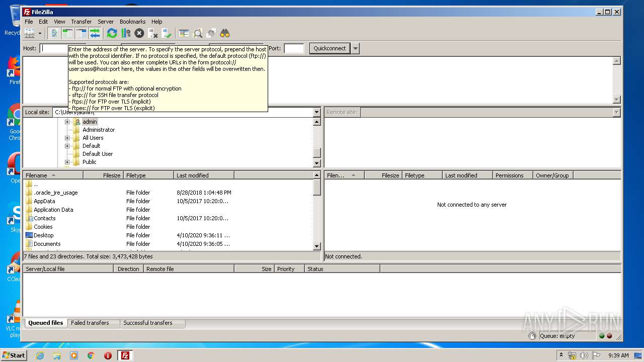The height and width of the screenshot is (362, 644).
Task: Toggle synchronized browsing
Action: click(x=211, y=33)
